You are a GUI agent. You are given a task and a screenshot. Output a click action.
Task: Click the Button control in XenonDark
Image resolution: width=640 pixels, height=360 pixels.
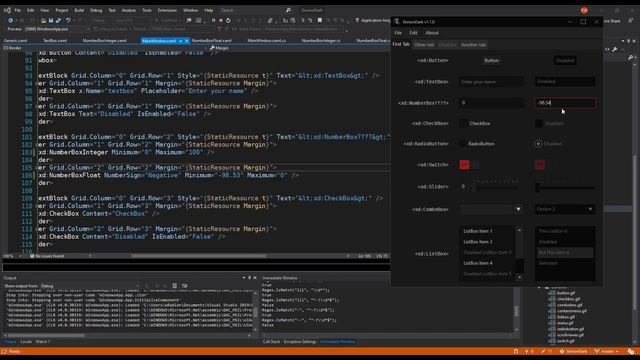[491, 60]
